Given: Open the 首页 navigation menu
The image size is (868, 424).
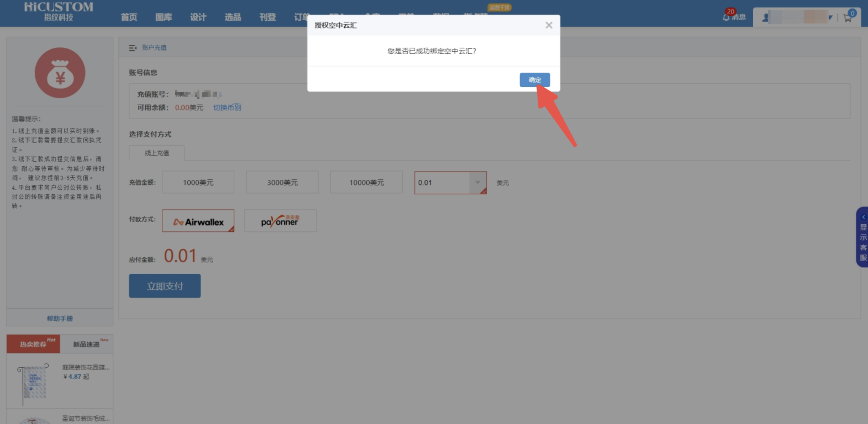Looking at the screenshot, I should [129, 17].
